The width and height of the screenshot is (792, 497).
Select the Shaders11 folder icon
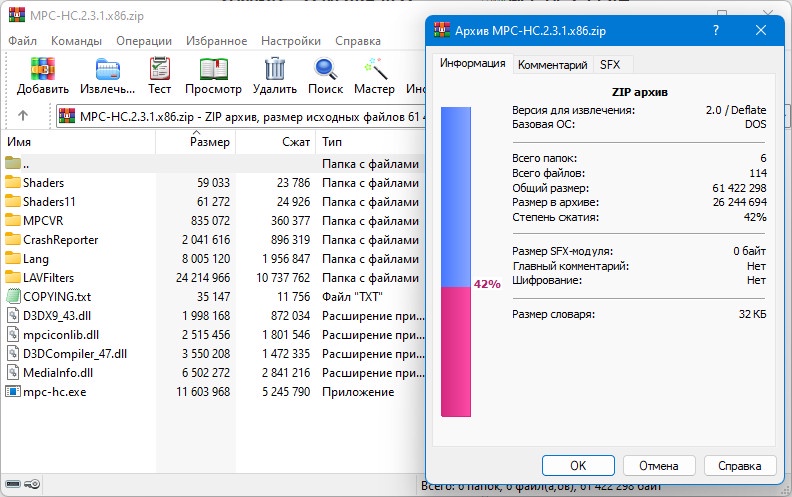click(13, 201)
